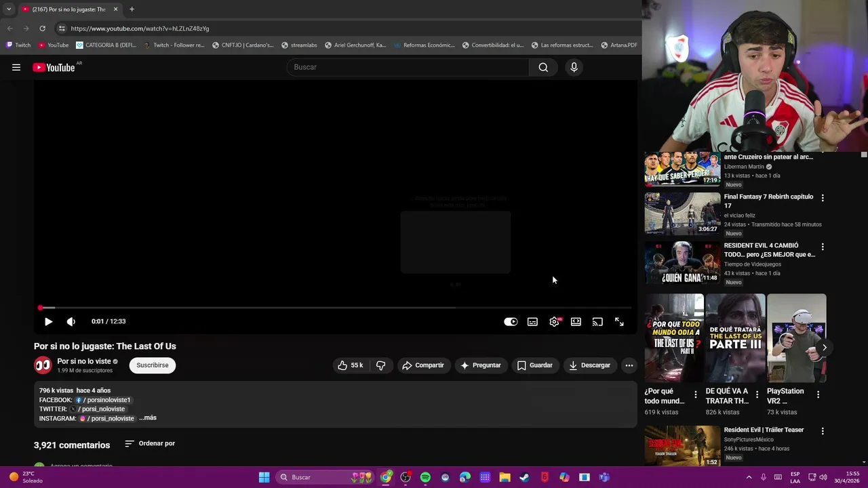This screenshot has width=868, height=488.
Task: Save video using Guardar button
Action: (535, 365)
